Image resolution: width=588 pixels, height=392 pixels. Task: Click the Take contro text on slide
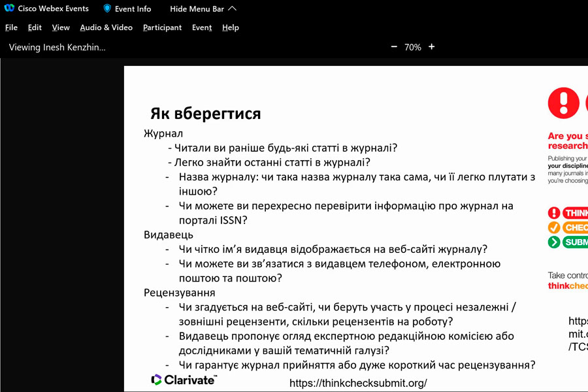568,275
